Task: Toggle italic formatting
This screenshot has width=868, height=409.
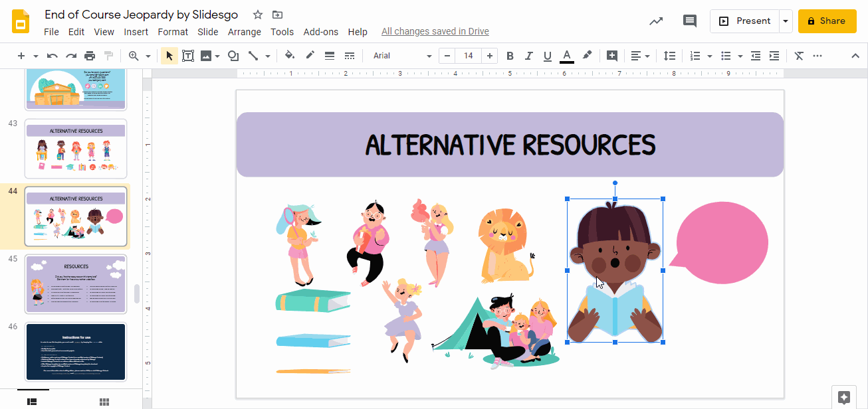Action: [x=528, y=56]
